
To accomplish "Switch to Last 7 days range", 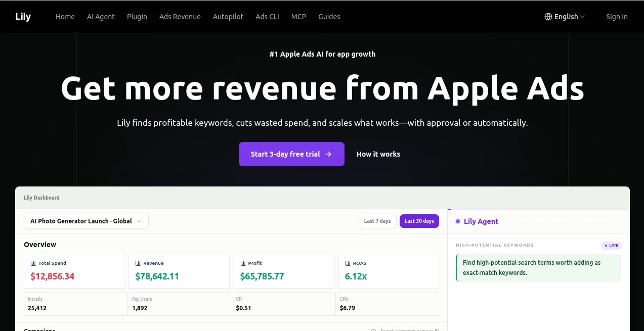I will pos(377,221).
